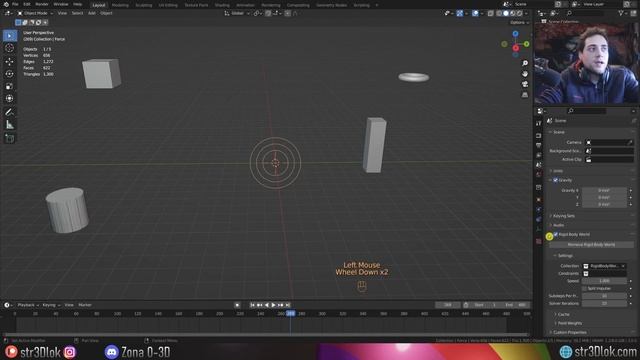Switch to material preview shading
Image resolution: width=640 pixels, height=360 pixels.
[513, 13]
